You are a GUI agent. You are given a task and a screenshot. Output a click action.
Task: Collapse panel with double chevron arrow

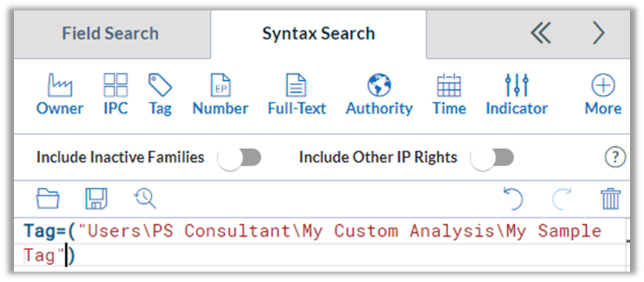[x=541, y=33]
